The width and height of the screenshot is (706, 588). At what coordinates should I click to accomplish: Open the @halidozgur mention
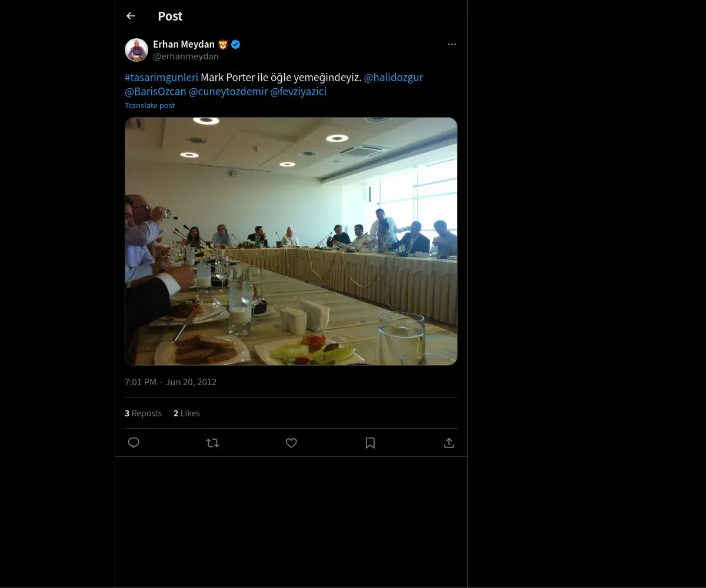click(x=394, y=78)
